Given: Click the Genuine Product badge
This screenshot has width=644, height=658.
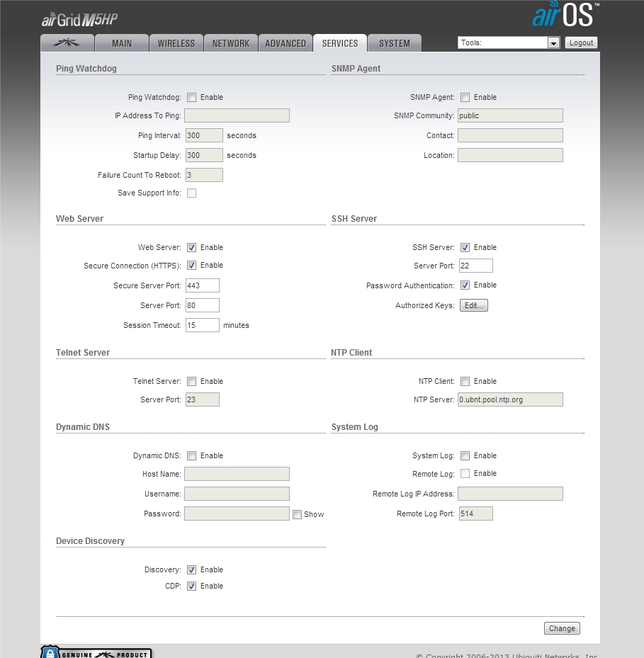Looking at the screenshot, I should coord(96,652).
